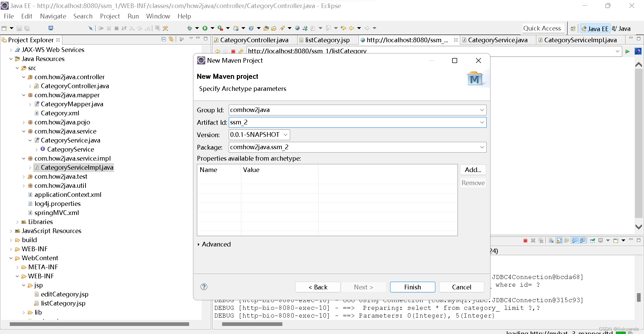644x334 pixels.
Task: Click the Java EE perspective button
Action: pyautogui.click(x=595, y=29)
